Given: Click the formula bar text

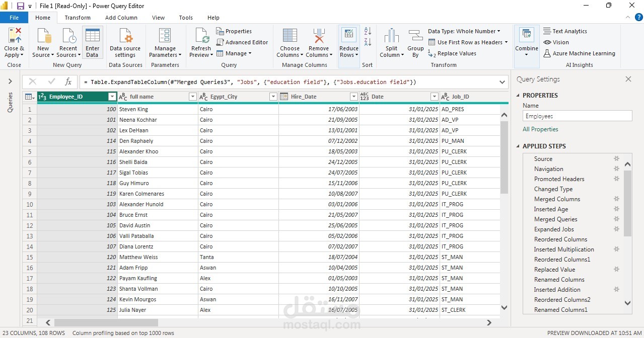Looking at the screenshot, I should click(250, 82).
